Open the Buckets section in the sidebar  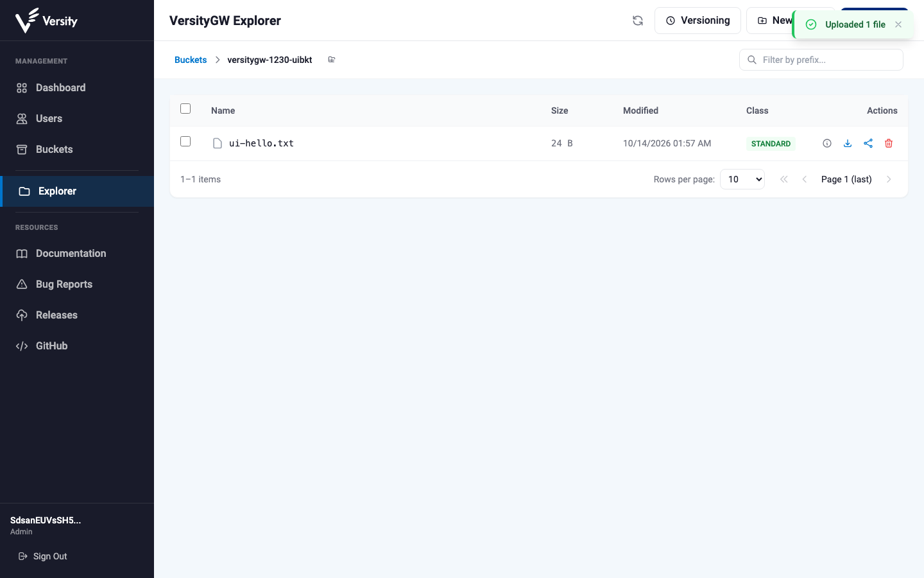click(77, 149)
